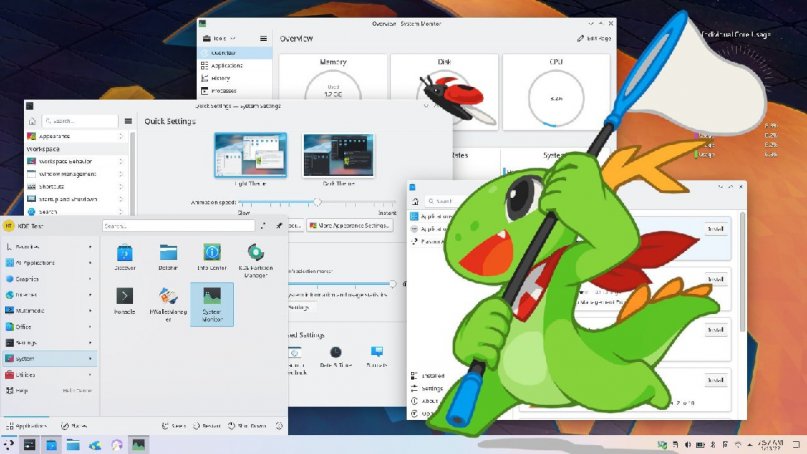The image size is (807, 454).
Task: Choose the Dark Theme option
Action: pos(338,158)
